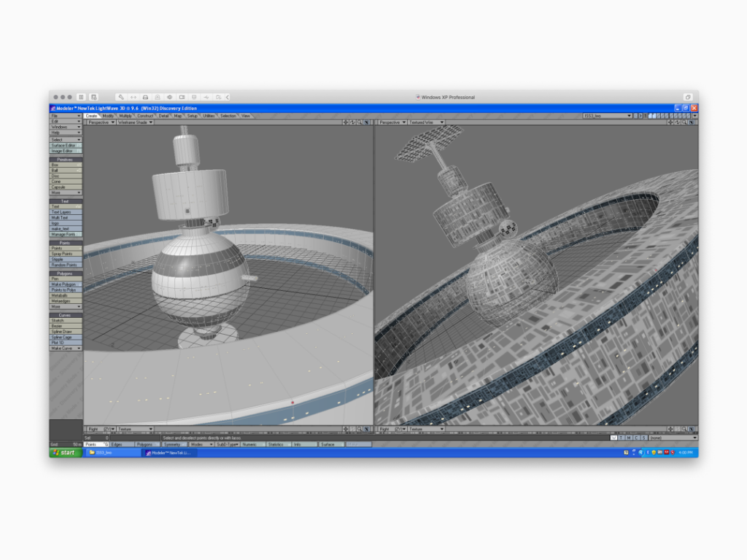Open the ISS3_lwo object dropdown
The height and width of the screenshot is (560, 747).
pyautogui.click(x=608, y=116)
